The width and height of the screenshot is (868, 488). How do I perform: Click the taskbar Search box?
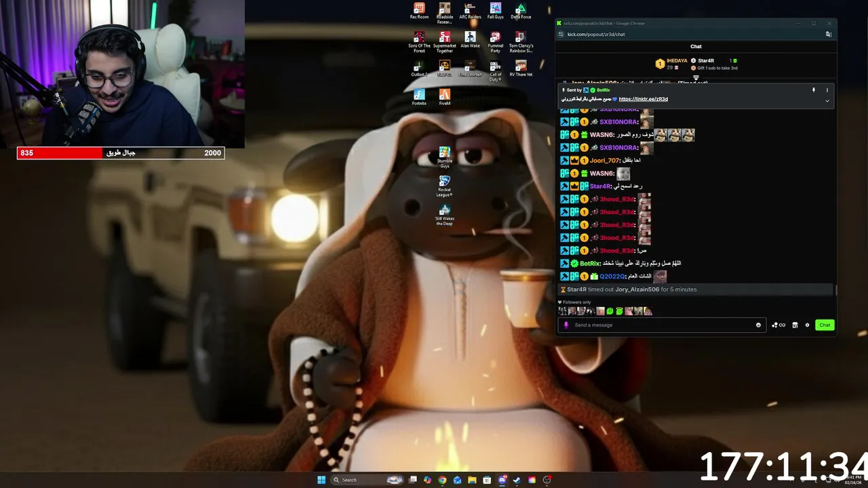click(x=367, y=480)
